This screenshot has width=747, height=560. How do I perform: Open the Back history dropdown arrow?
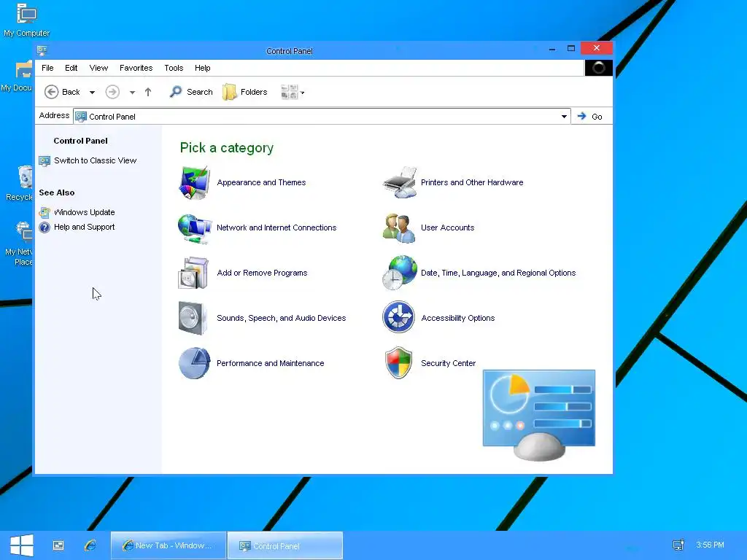click(93, 93)
